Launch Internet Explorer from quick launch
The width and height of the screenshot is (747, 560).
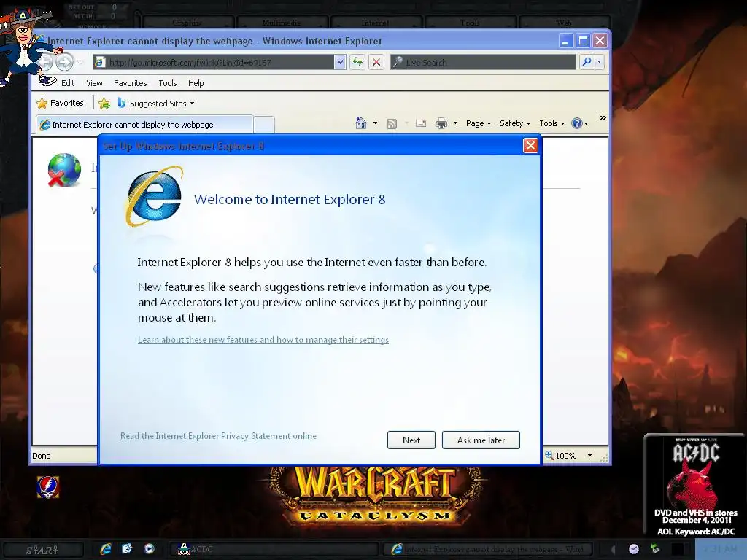point(106,549)
